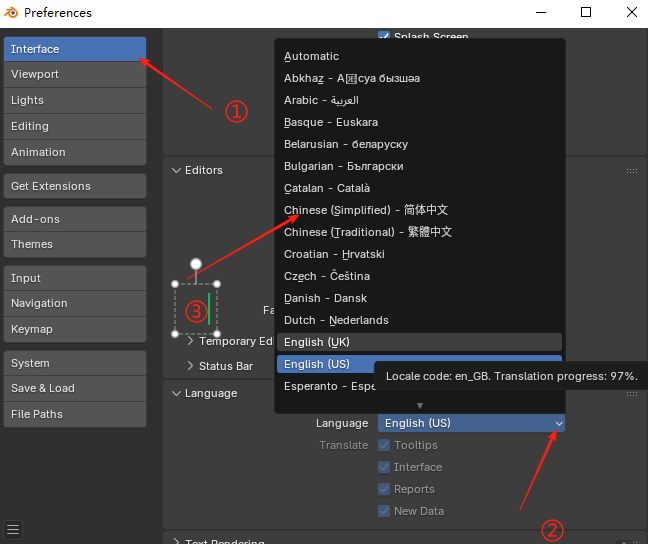Collapse the Editors panel
The width and height of the screenshot is (648, 544).
click(x=177, y=170)
